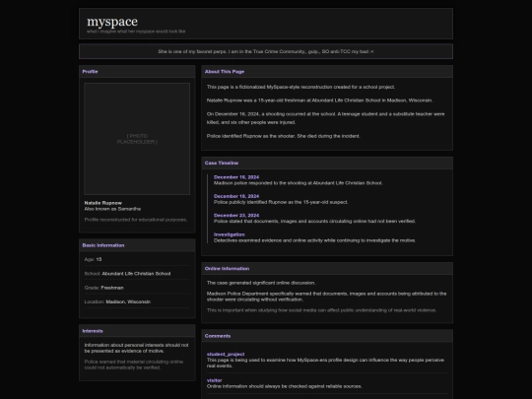Select the Location: Madison, Wisconsin row
The width and height of the screenshot is (532, 399).
pos(137,301)
